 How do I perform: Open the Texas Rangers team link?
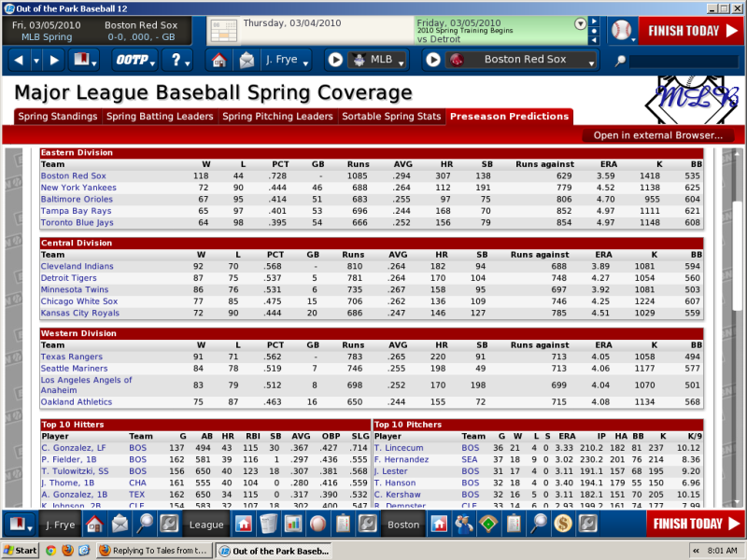(x=72, y=357)
